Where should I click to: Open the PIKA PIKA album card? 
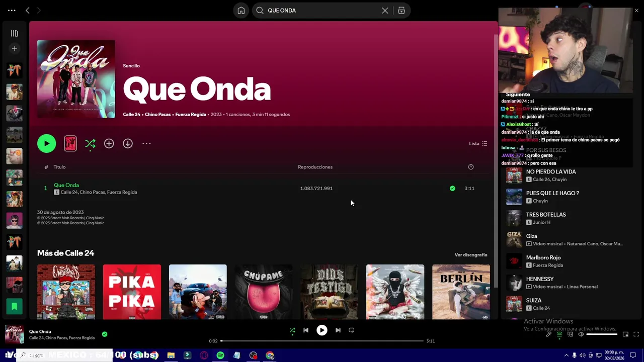132,292
